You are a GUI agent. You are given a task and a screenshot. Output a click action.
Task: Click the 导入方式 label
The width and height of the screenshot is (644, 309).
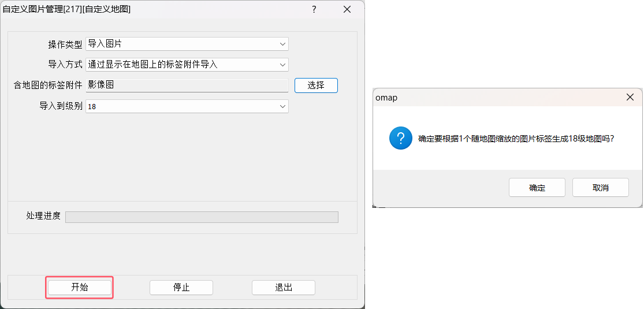point(65,65)
